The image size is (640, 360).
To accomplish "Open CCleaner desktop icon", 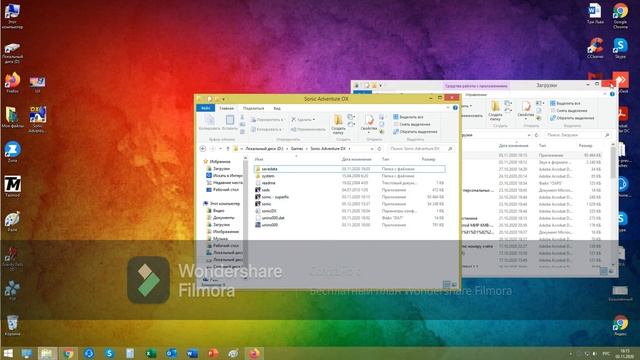I will click(x=595, y=48).
